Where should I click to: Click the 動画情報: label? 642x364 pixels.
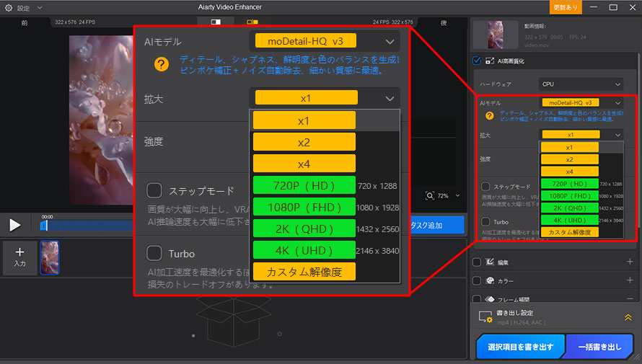pos(535,26)
